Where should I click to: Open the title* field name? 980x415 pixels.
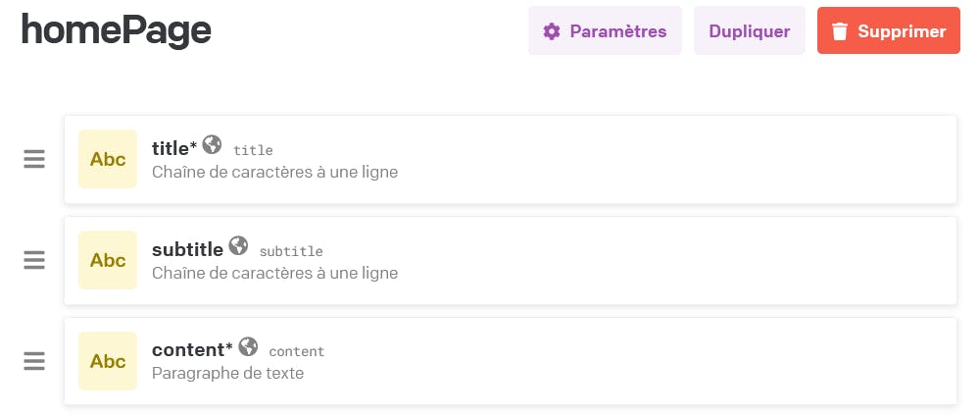click(x=173, y=148)
